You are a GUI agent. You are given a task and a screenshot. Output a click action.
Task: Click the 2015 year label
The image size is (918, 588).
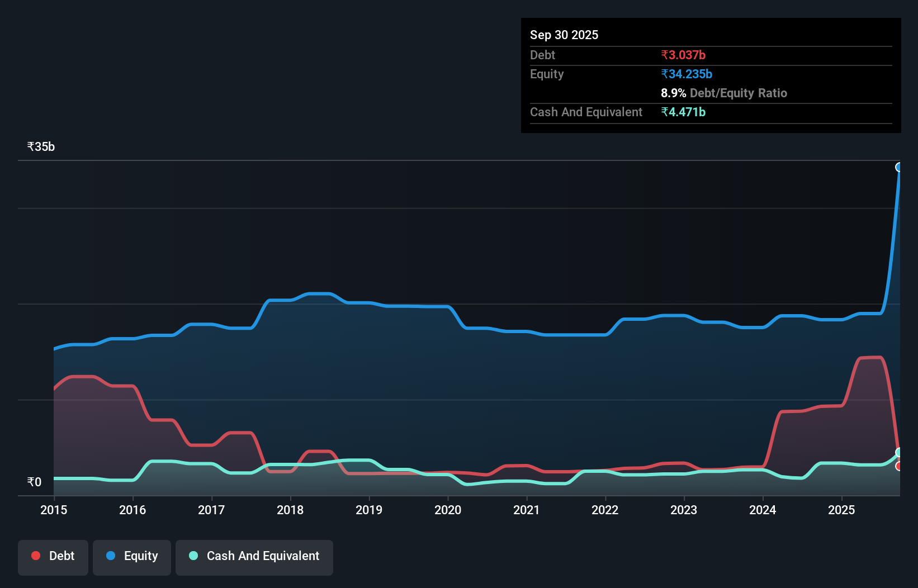[x=53, y=510]
